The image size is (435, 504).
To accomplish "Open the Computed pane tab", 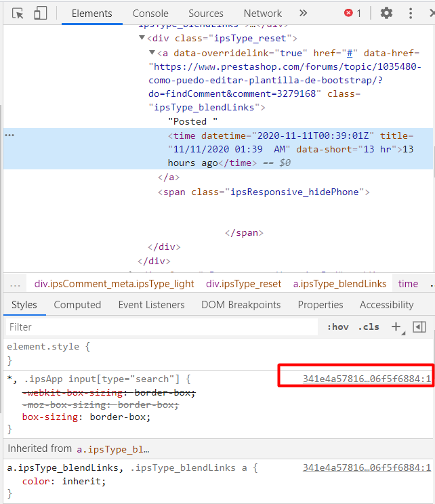I will click(x=77, y=305).
